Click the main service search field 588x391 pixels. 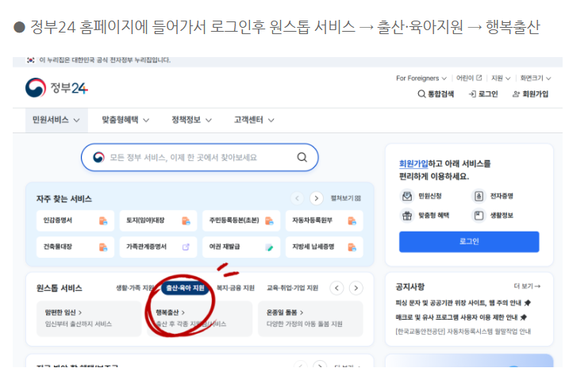click(x=200, y=158)
